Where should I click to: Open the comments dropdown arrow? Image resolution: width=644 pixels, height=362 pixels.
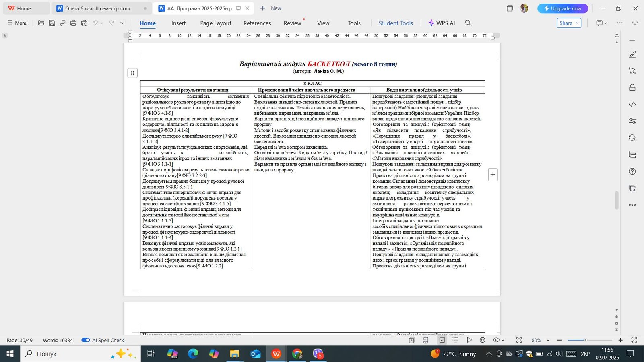pyautogui.click(x=606, y=23)
